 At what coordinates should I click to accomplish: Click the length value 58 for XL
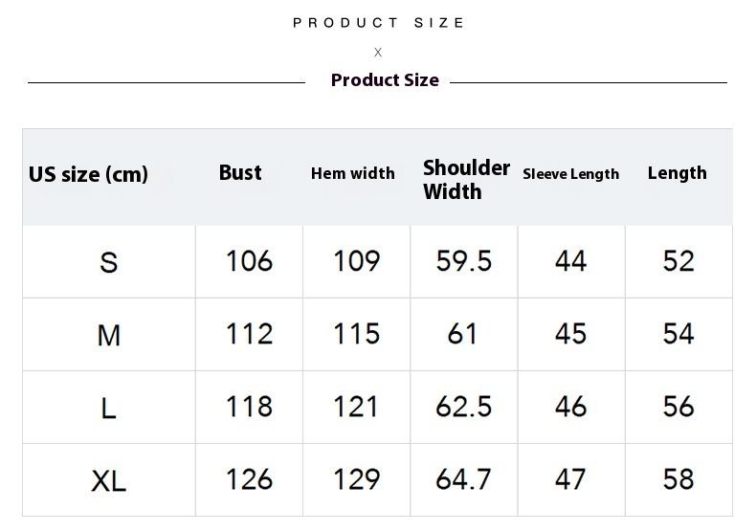(x=678, y=479)
